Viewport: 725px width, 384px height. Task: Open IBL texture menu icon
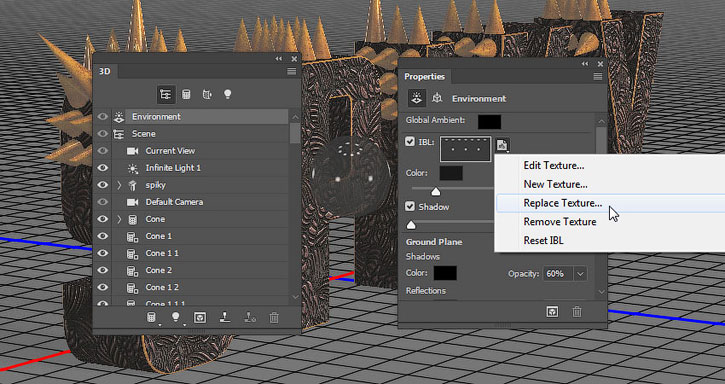click(503, 145)
